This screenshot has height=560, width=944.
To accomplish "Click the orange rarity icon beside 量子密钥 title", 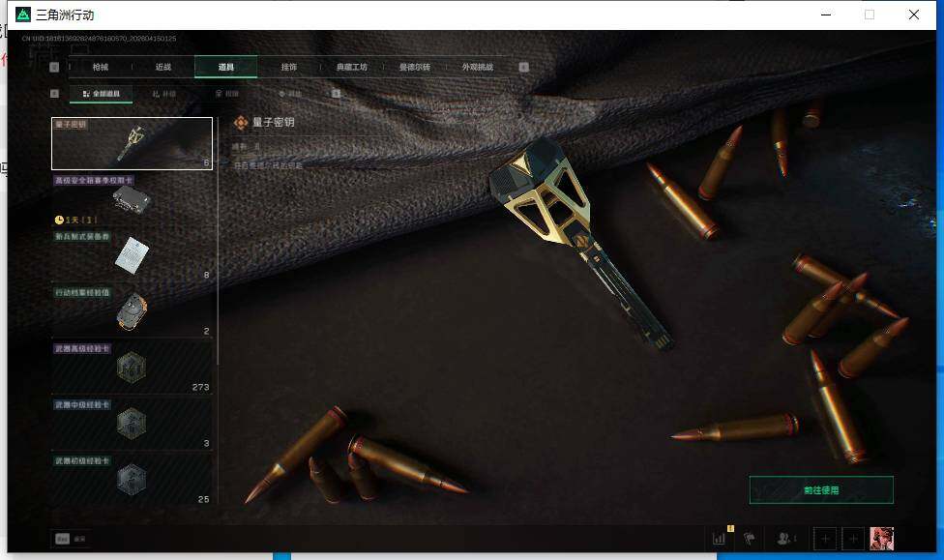I will coord(241,123).
